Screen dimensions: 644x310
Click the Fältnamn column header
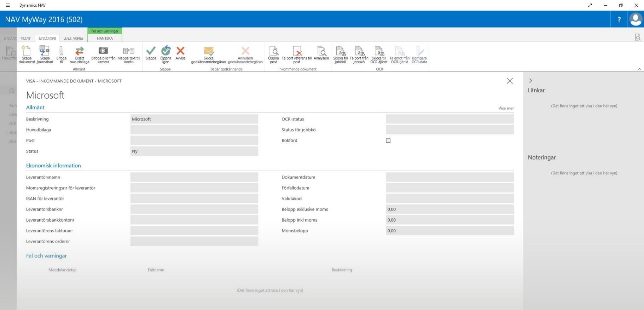tap(156, 270)
